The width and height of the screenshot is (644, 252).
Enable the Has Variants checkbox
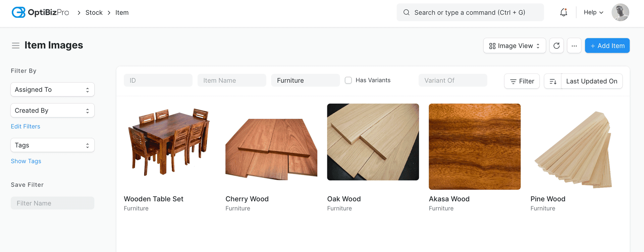(348, 80)
